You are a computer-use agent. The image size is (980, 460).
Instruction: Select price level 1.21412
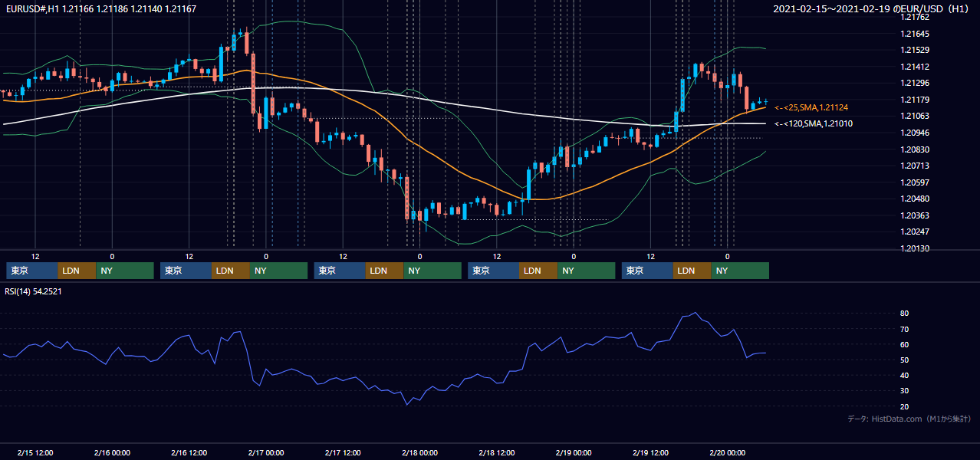pos(916,67)
